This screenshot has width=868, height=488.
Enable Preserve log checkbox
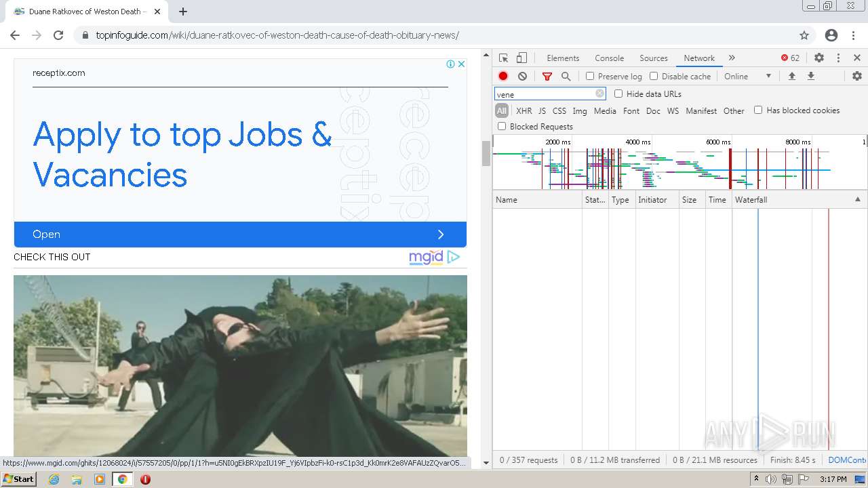click(x=590, y=77)
